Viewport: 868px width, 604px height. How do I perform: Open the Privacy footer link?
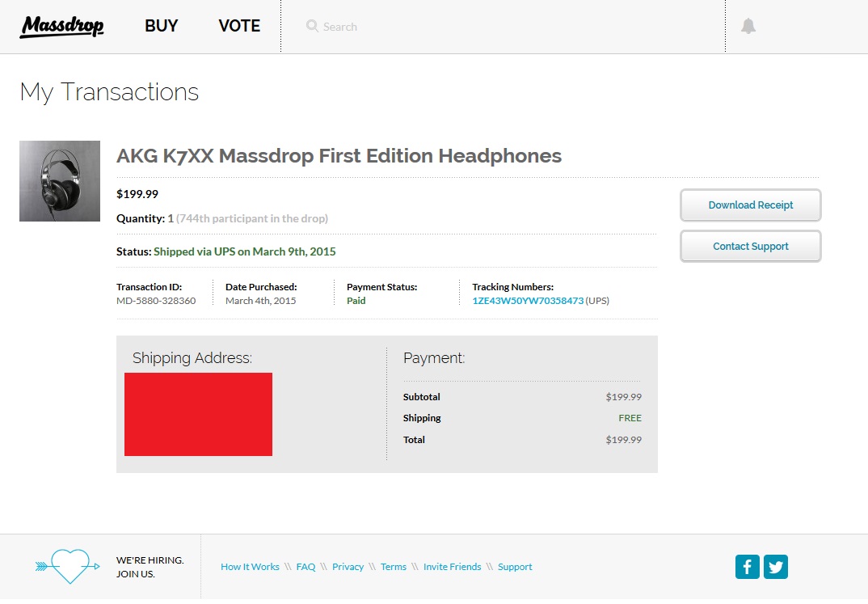pos(348,567)
